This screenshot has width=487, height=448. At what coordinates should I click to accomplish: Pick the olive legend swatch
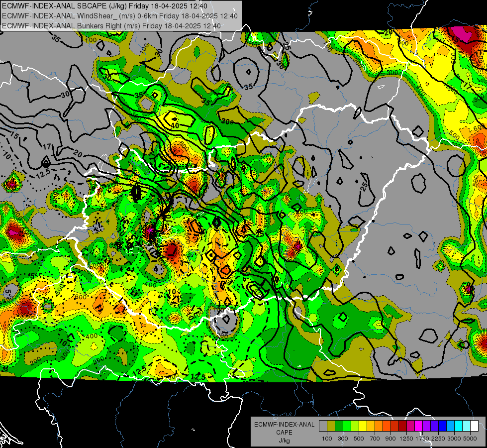pyautogui.click(x=331, y=426)
